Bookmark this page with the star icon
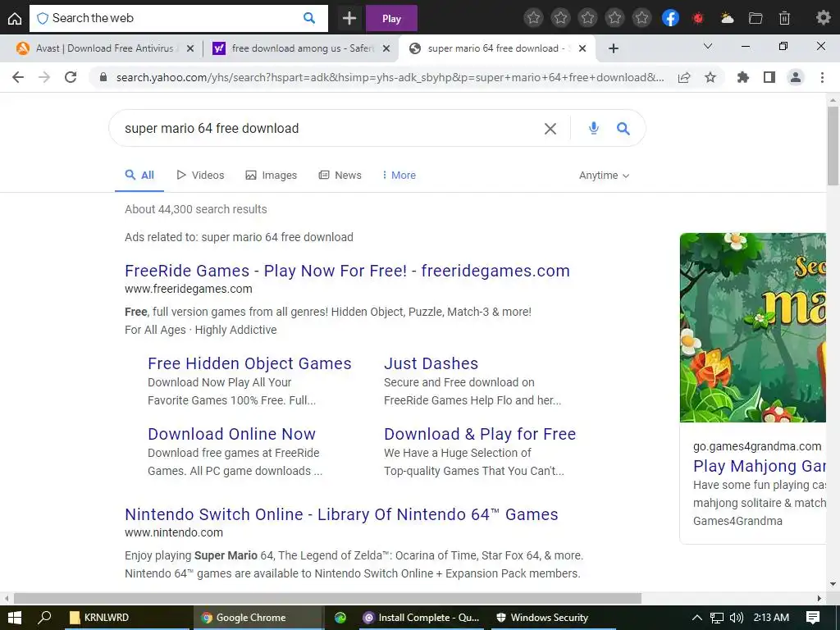Screen dimensions: 840x630 click(x=710, y=77)
